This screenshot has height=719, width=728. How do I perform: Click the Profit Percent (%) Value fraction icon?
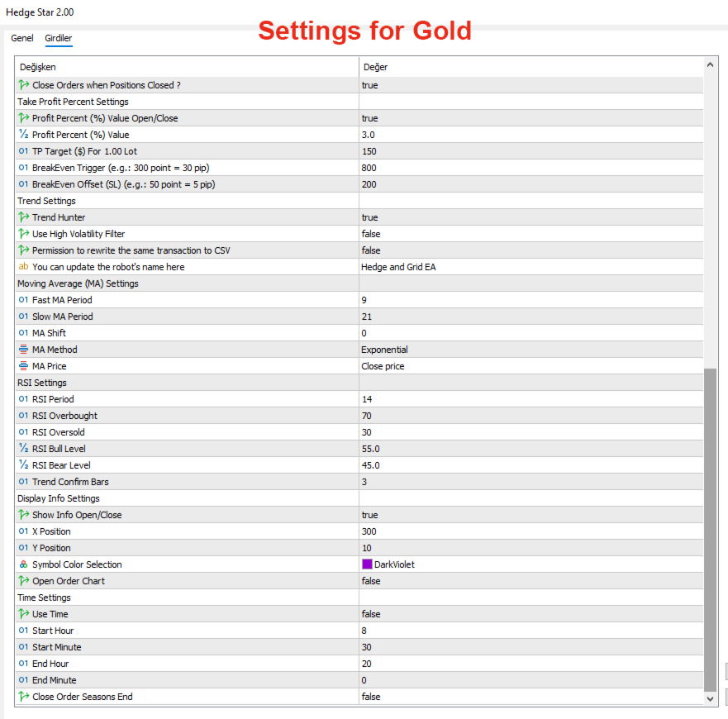(x=23, y=135)
